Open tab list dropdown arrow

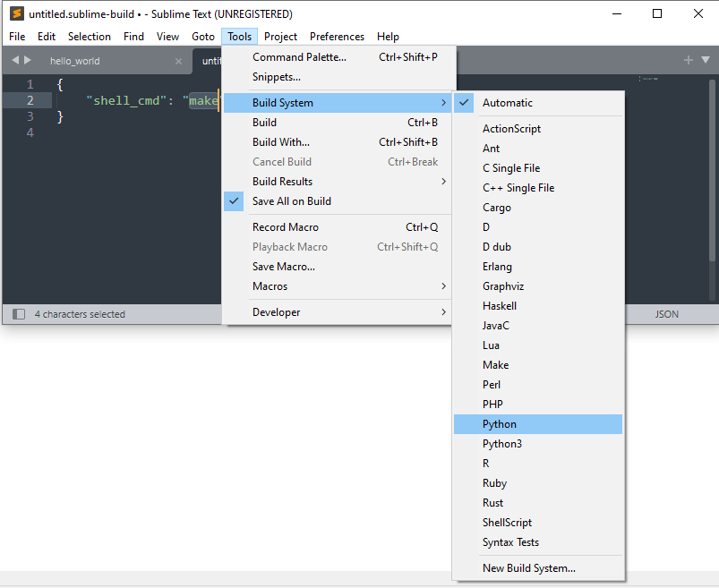(x=706, y=60)
